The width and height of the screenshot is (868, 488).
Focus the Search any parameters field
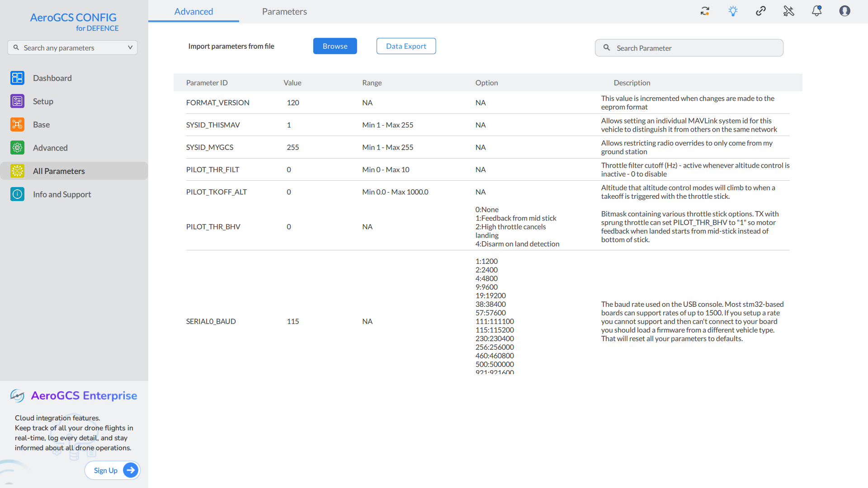tap(72, 47)
